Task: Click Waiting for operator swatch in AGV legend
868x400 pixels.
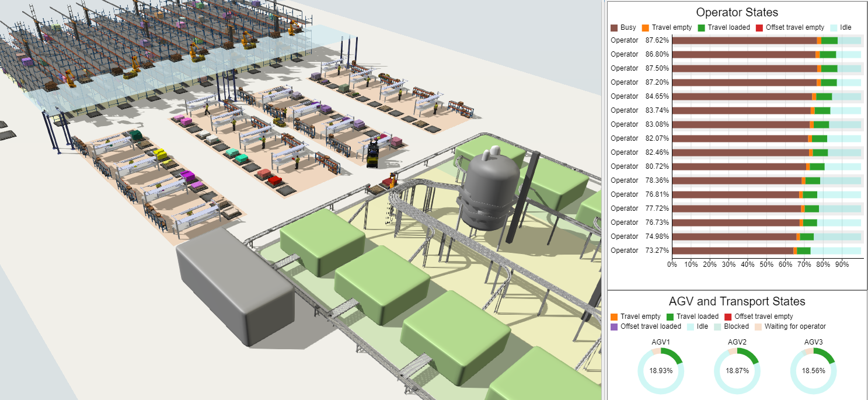Action: [758, 326]
